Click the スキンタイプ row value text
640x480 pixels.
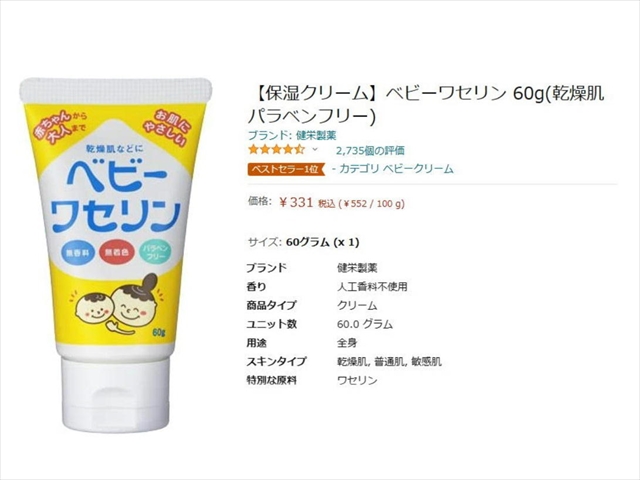(x=389, y=361)
